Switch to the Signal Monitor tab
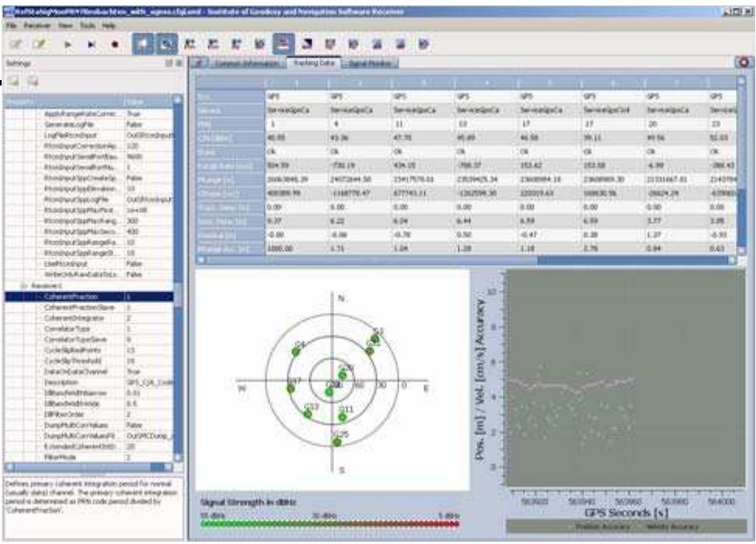The width and height of the screenshot is (756, 544). 370,64
